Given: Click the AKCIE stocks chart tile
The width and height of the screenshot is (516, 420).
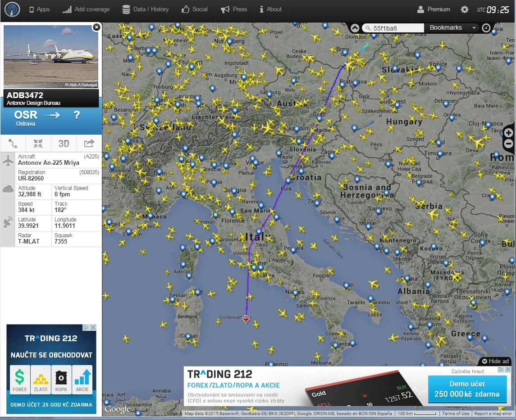Looking at the screenshot, I should 82,379.
